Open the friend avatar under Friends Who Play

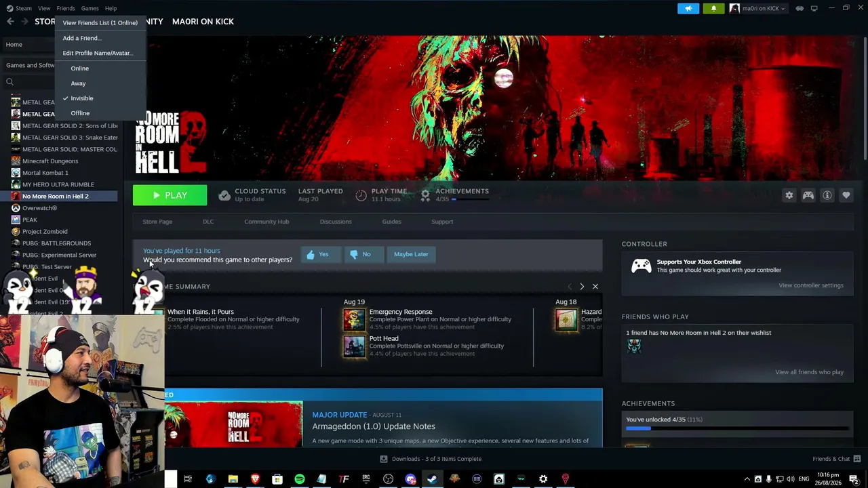[x=634, y=346]
